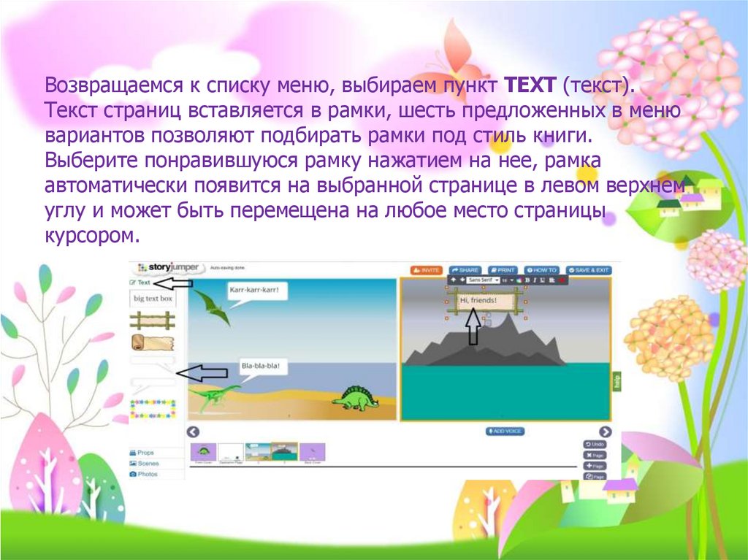Screen dimensions: 748x560
Task: Add page with plus Page button
Action: pyautogui.click(x=595, y=466)
